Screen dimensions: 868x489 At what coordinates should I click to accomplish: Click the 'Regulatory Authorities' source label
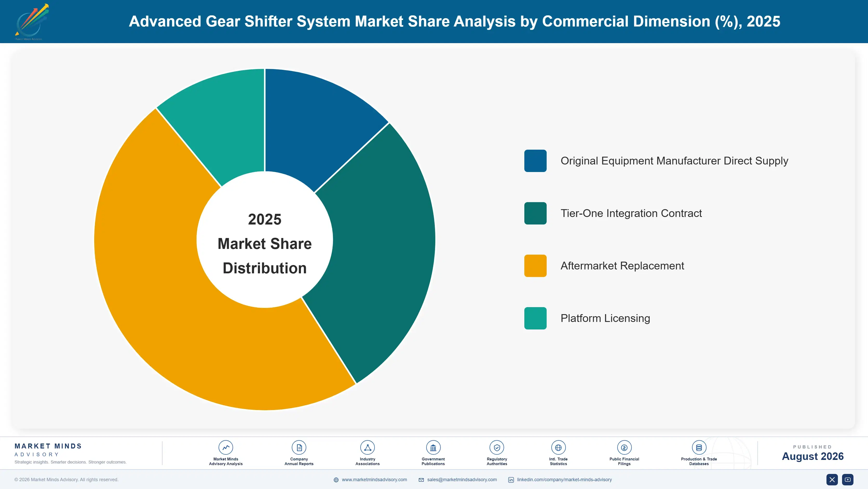[x=497, y=461]
